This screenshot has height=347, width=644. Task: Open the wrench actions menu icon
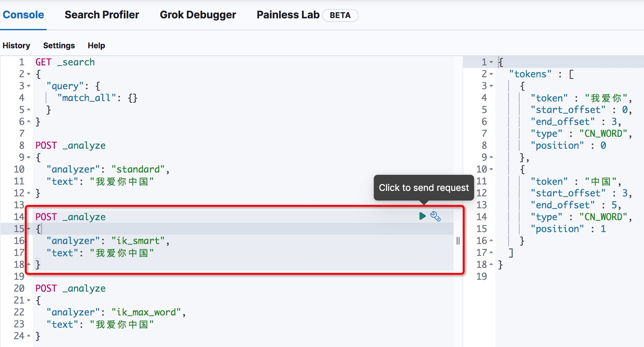pos(436,216)
